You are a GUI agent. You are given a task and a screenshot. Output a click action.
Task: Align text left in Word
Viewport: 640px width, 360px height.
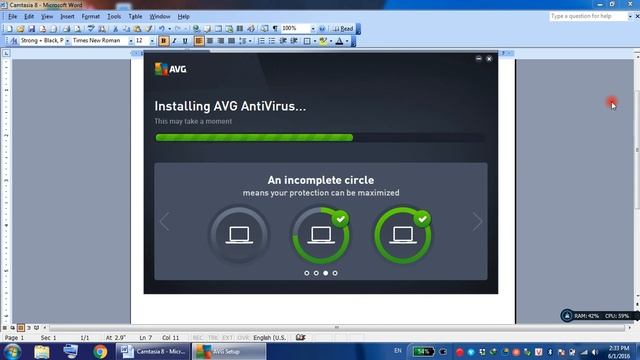pyautogui.click(x=199, y=41)
